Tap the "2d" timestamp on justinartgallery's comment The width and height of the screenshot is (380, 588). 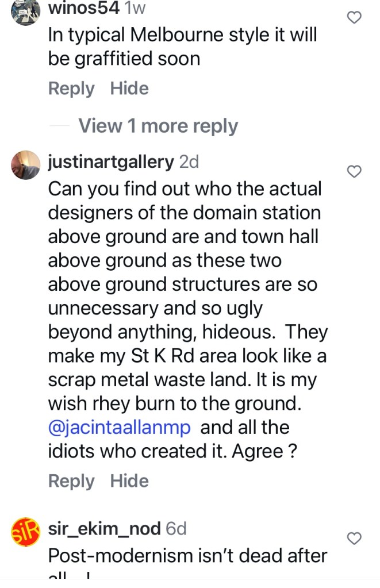pyautogui.click(x=189, y=162)
